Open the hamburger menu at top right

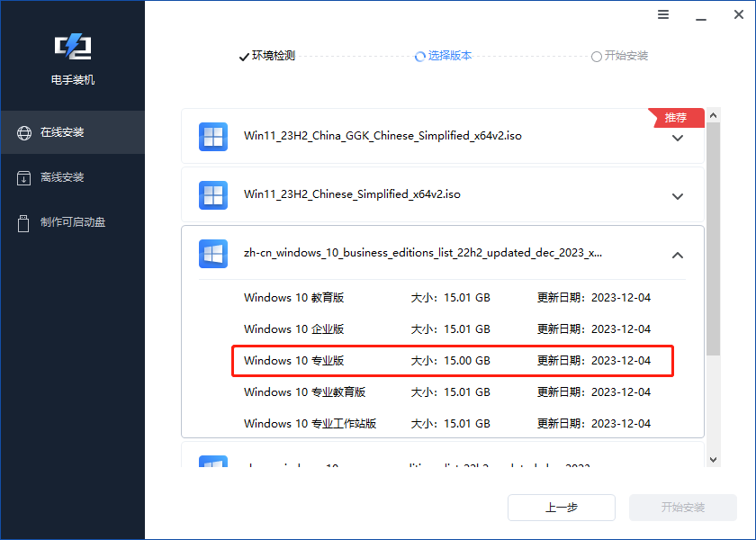(x=663, y=14)
